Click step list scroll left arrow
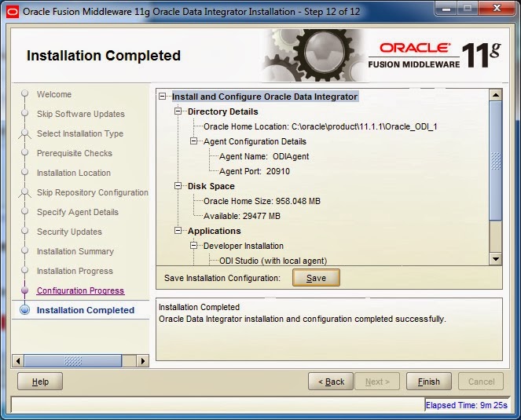 point(18,361)
